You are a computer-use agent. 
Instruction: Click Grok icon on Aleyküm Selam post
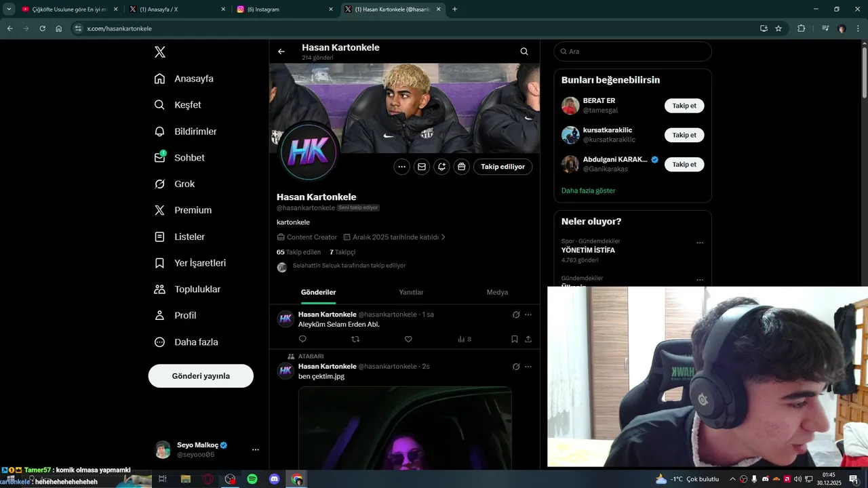tap(516, 314)
